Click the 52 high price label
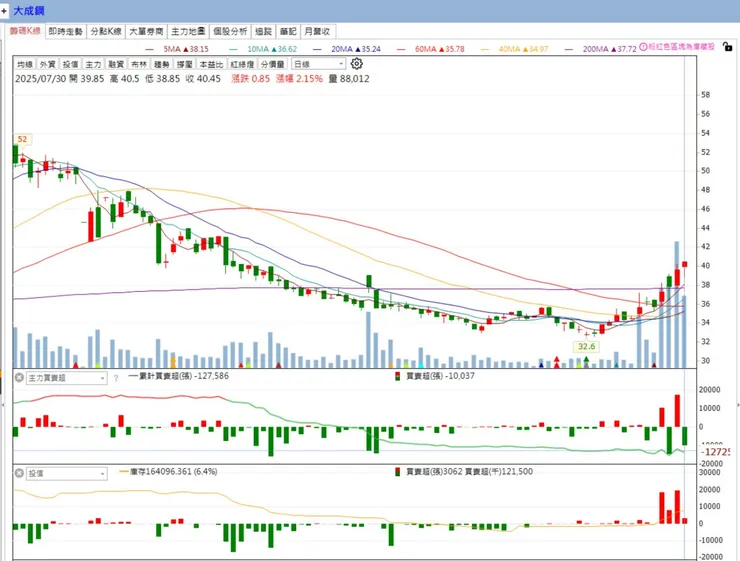This screenshot has width=740, height=561. [22, 139]
